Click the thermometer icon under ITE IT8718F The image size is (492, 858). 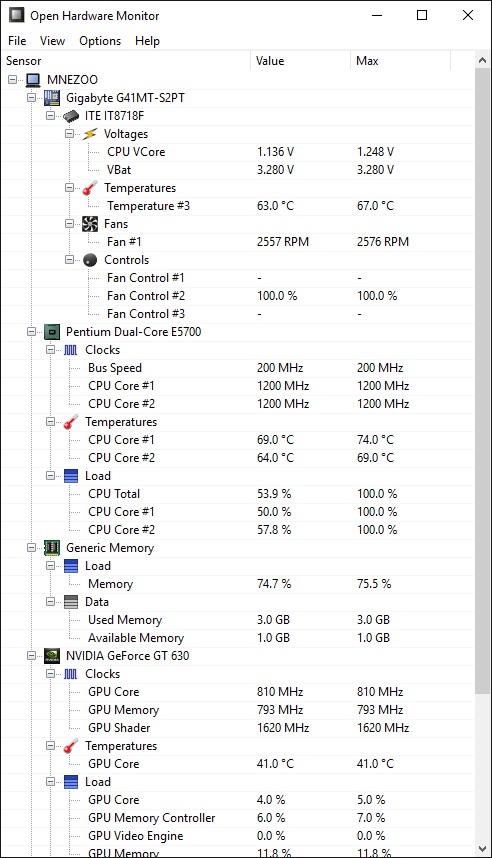90,188
